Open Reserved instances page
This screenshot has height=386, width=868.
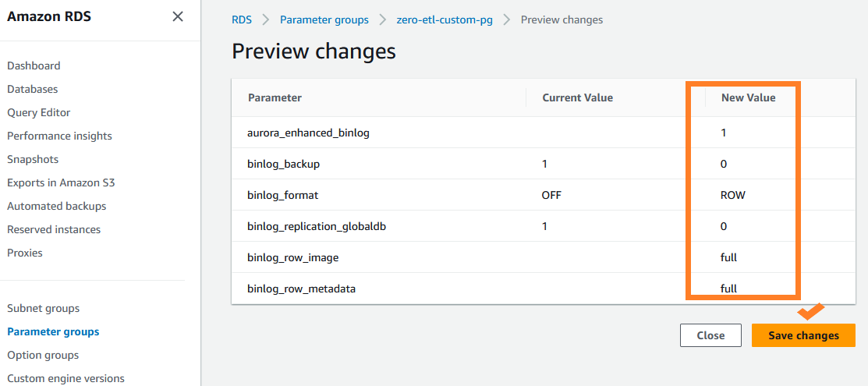click(54, 229)
